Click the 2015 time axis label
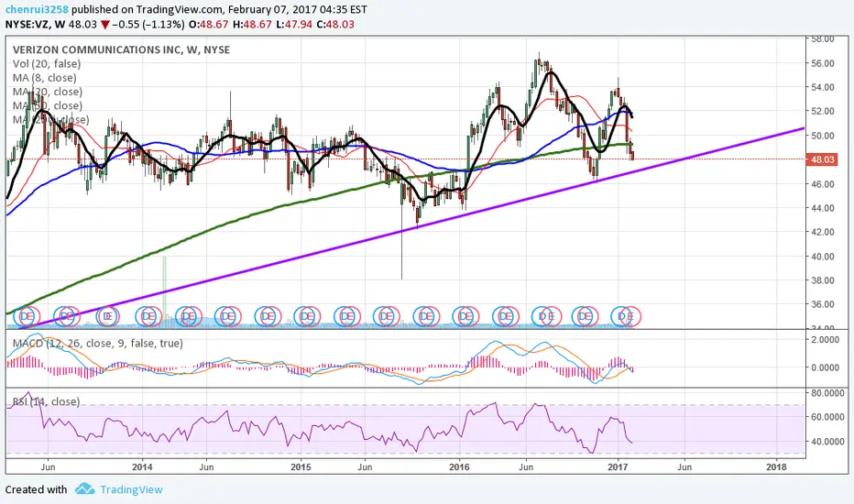Viewport: 854px width, 504px height. coord(301,467)
